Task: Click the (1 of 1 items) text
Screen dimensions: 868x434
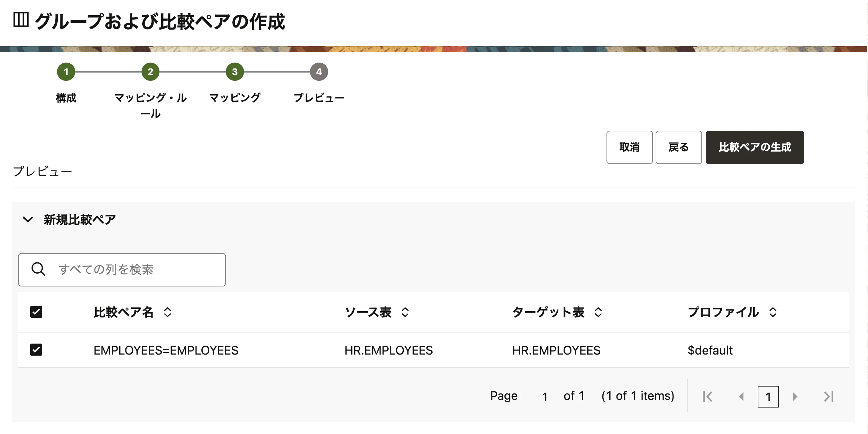Action: point(638,396)
